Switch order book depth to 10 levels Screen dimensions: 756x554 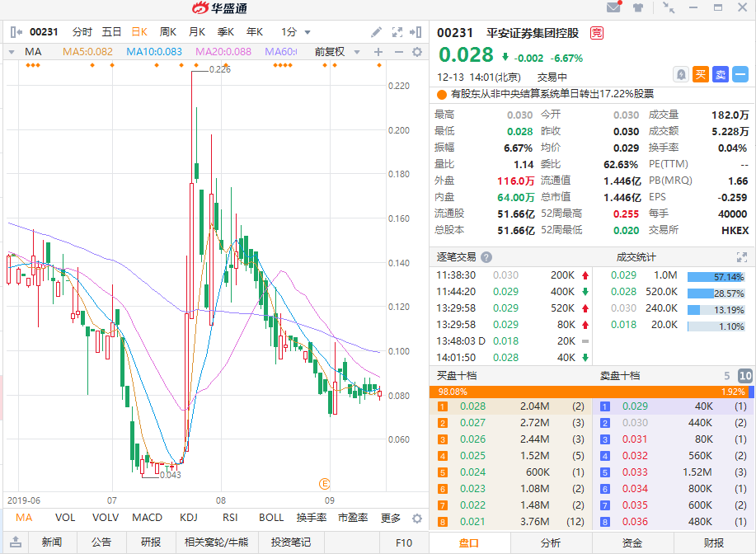pos(744,376)
